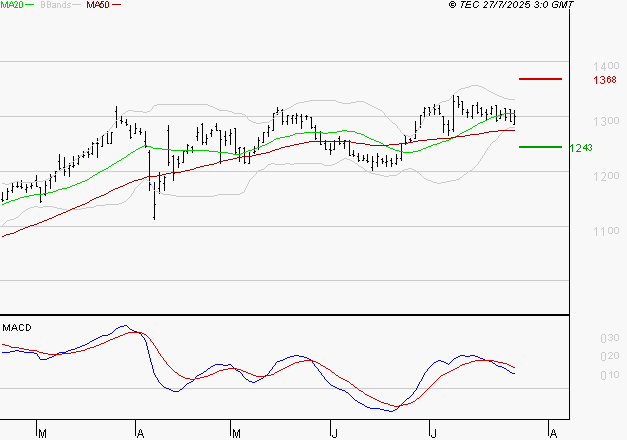Click the first A month marker on the time axis

[x=139, y=432]
